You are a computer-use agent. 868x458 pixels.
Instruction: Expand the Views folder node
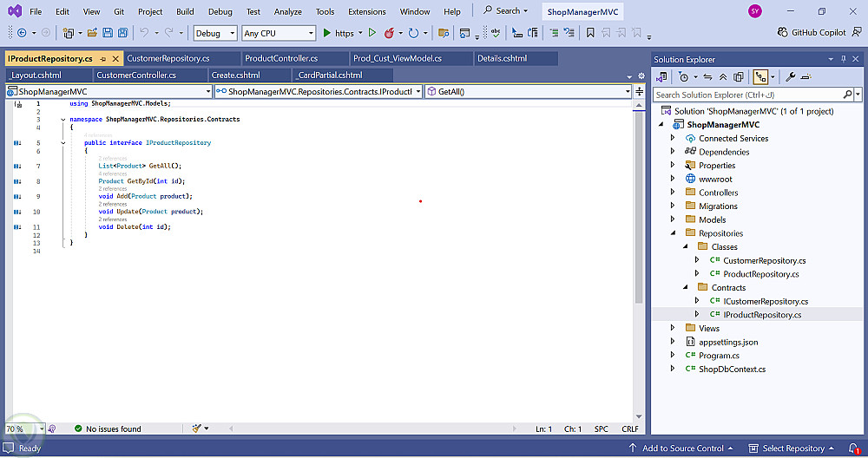click(x=673, y=328)
